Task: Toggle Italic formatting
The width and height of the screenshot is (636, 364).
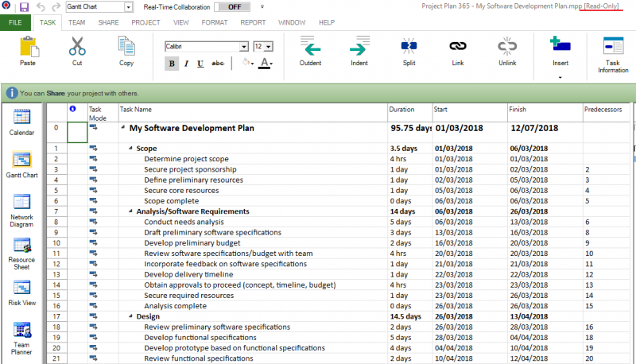Action: click(x=186, y=64)
